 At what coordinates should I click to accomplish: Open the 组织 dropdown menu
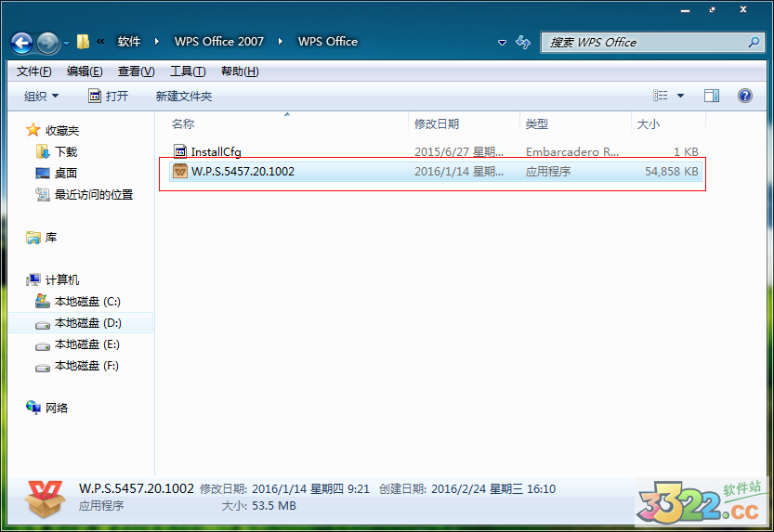click(x=42, y=96)
